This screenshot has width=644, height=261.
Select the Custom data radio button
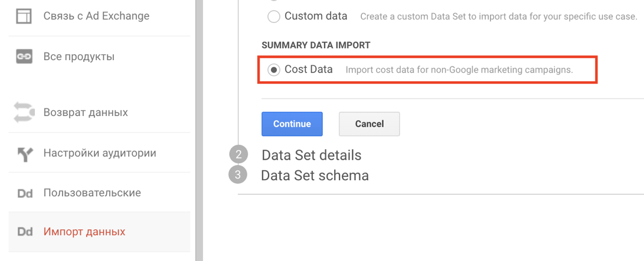(x=273, y=17)
